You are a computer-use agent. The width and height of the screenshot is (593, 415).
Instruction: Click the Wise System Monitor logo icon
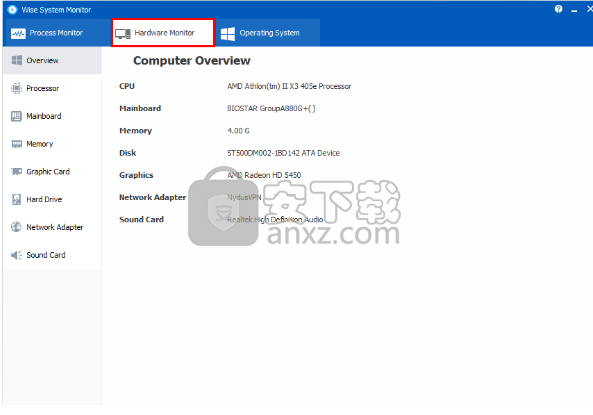pos(12,9)
